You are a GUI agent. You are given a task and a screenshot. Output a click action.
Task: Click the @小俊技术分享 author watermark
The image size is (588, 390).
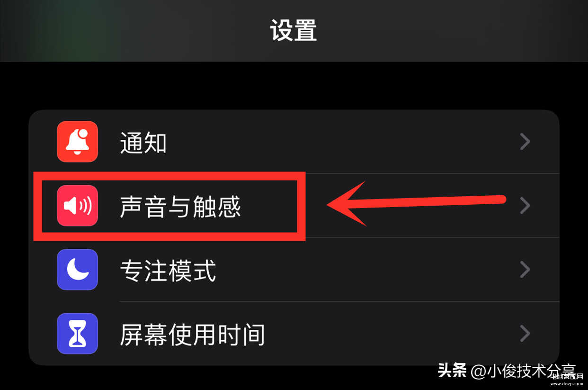523,371
